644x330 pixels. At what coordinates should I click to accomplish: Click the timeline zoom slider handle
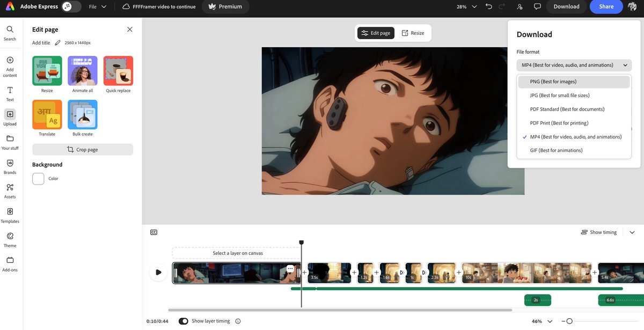pos(569,321)
